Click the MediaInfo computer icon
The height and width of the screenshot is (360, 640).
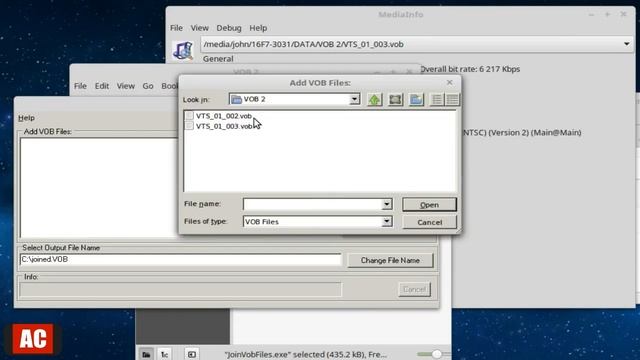click(x=183, y=50)
